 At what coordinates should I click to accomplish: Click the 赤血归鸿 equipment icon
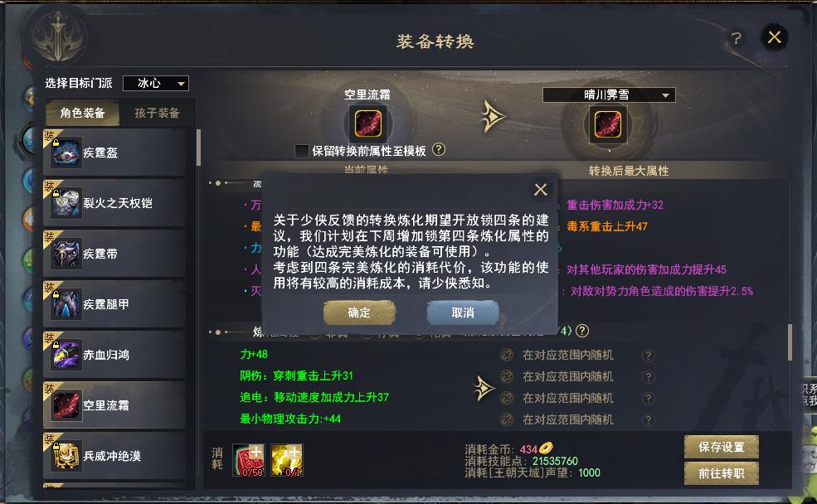[66, 355]
